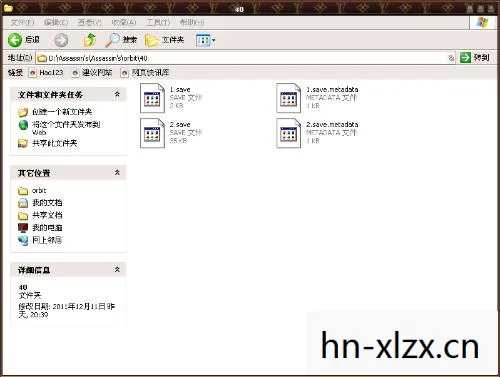The height and width of the screenshot is (377, 500).
Task: Select the 2.save.metadata file icon
Action: (289, 133)
